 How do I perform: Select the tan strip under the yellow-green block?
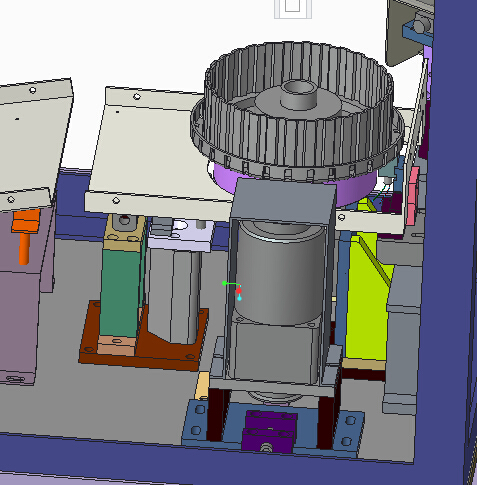point(364,364)
